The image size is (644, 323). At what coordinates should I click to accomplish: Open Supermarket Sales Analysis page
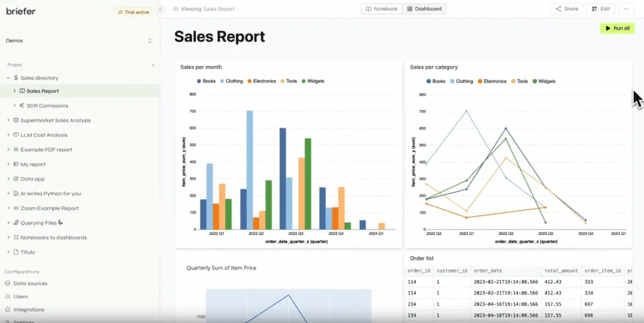(x=55, y=120)
